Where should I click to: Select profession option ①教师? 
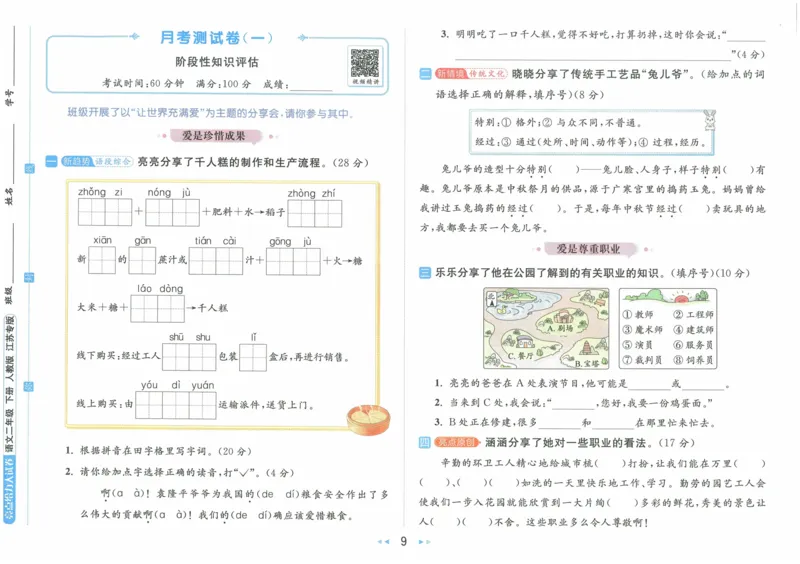click(x=638, y=314)
